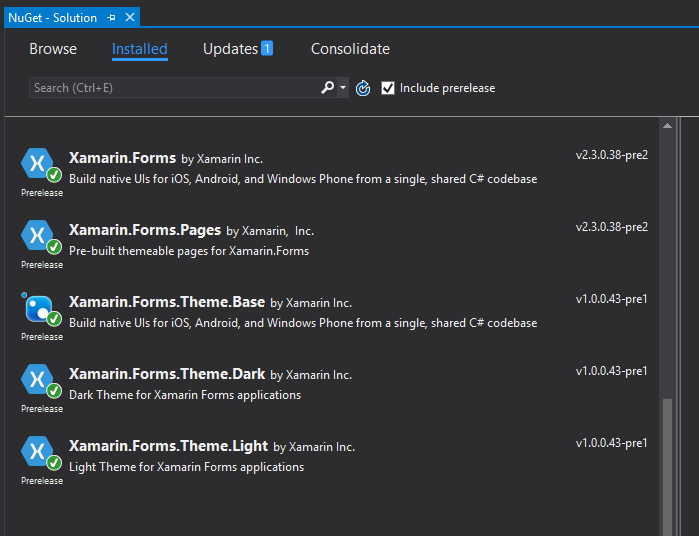Viewport: 699px width, 536px height.
Task: Click the Xamarin.Forms package icon
Action: point(41,165)
